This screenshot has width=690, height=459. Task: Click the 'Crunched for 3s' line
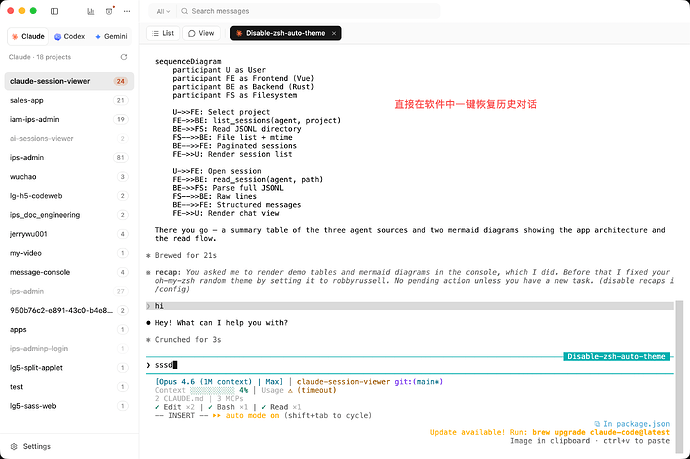click(188, 340)
